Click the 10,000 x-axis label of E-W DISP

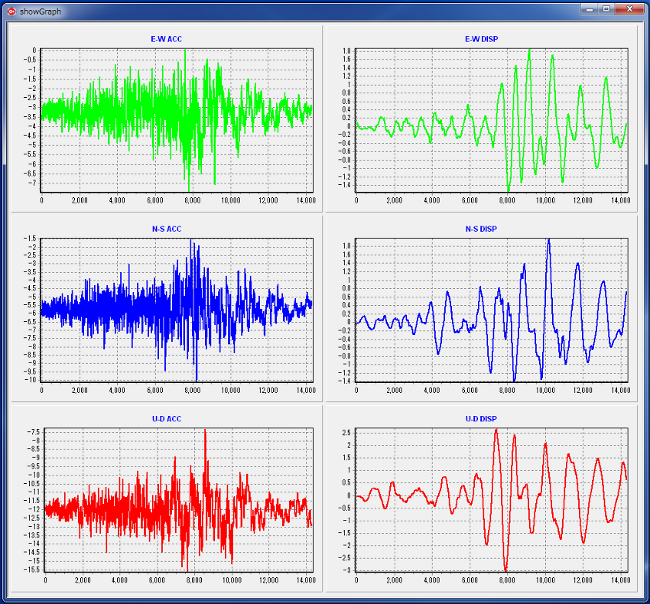[545, 200]
